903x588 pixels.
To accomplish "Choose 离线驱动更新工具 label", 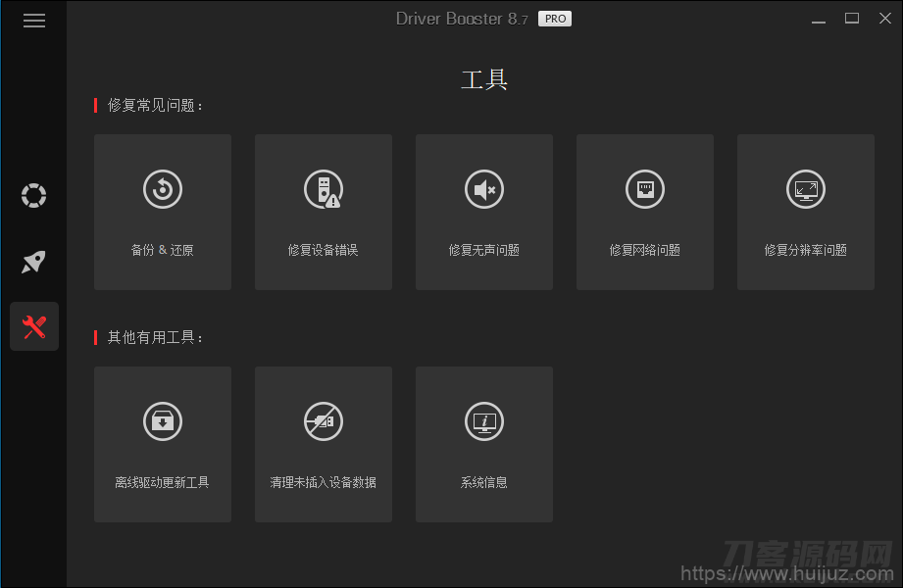I will pyautogui.click(x=163, y=482).
